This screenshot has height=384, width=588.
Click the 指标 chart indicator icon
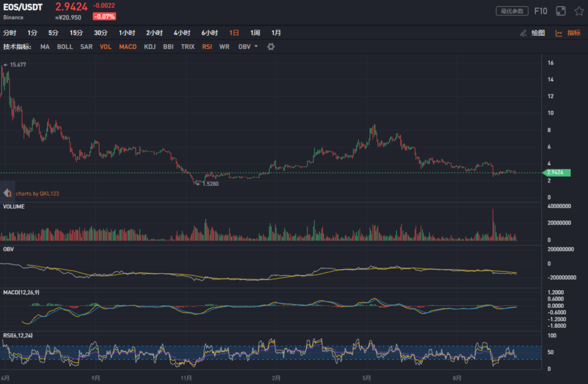point(559,33)
